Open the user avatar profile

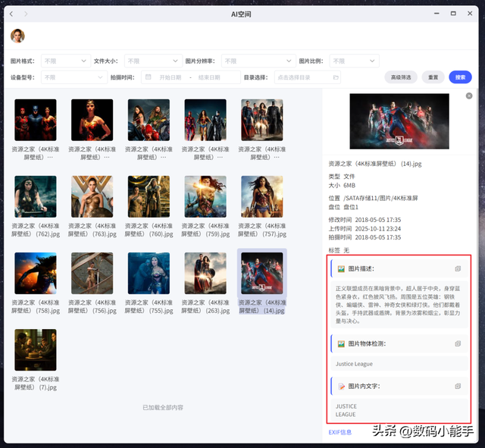click(17, 36)
